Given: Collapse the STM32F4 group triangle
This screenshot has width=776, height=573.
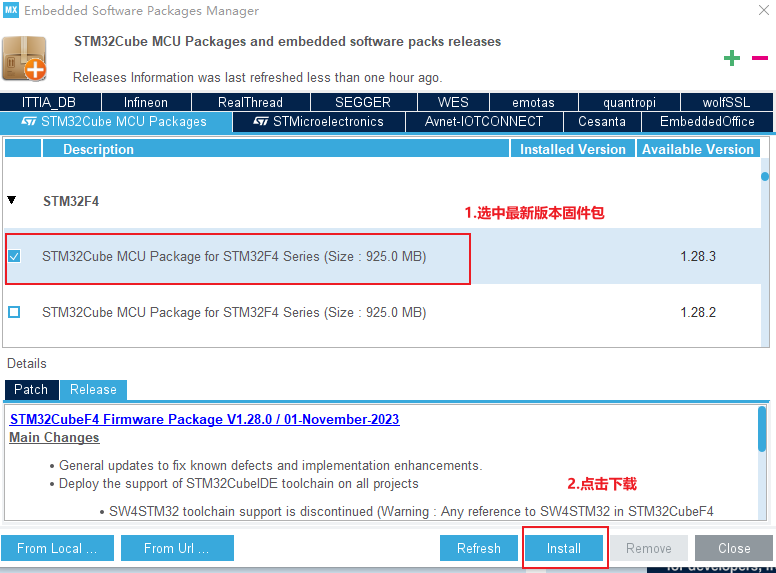Looking at the screenshot, I should tap(12, 200).
